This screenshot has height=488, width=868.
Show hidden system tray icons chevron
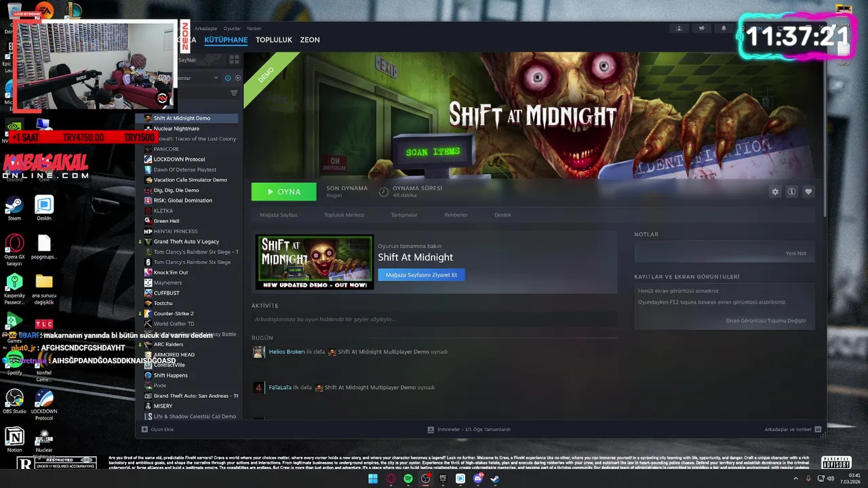tap(796, 479)
